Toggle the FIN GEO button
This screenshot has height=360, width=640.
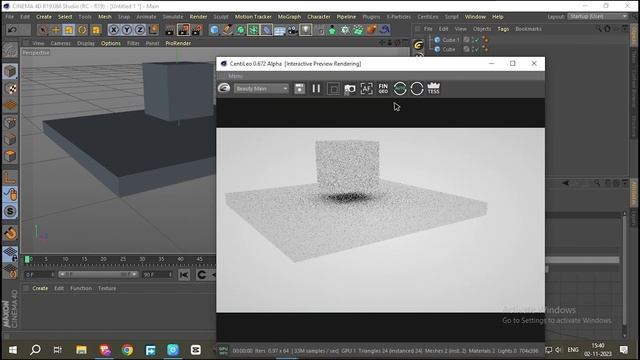click(383, 89)
